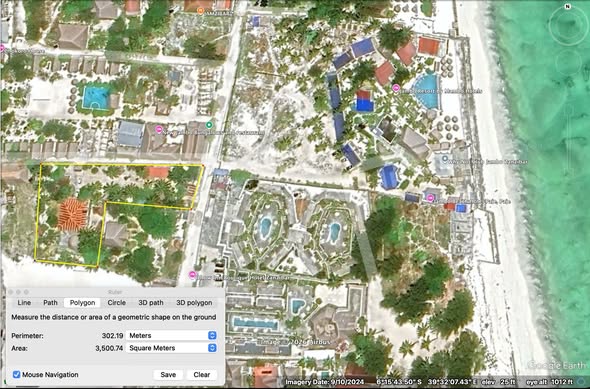Viewport: 590px width, 389px height.
Task: Click the perimeter value 302.19
Action: [112, 336]
